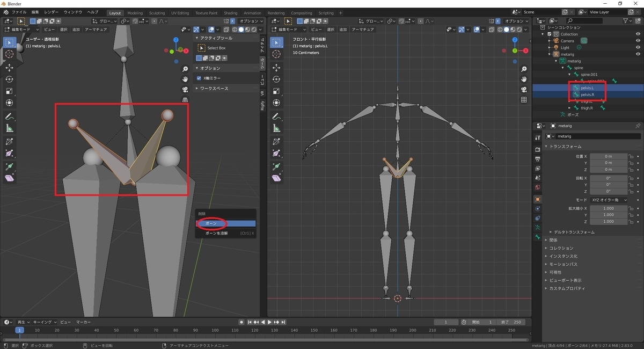Viewport: 644px width, 349px height.
Task: Enable the X軸ミラー checkbox
Action: (x=199, y=78)
